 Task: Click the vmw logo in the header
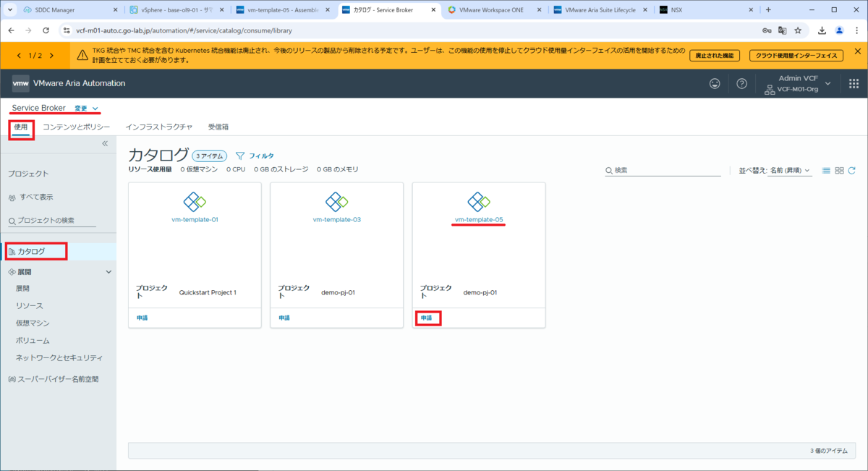(20, 83)
